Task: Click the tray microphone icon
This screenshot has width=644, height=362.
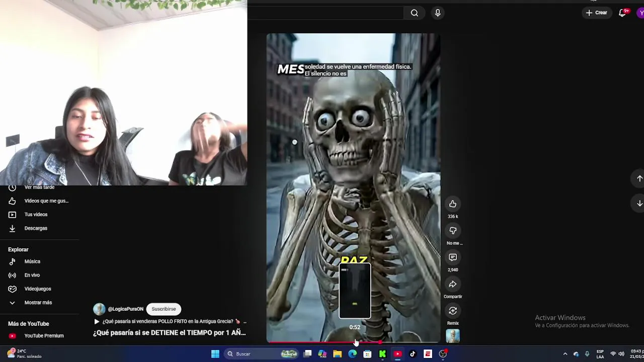Action: [587, 354]
